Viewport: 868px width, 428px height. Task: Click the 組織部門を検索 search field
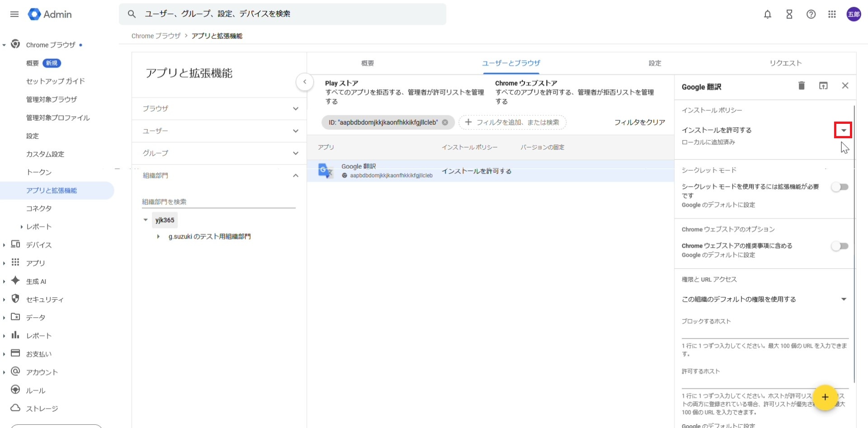pos(218,202)
